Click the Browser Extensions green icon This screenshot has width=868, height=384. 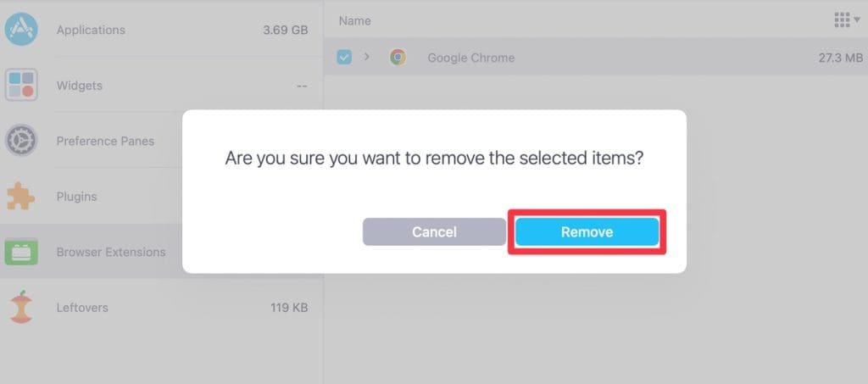[x=20, y=252]
